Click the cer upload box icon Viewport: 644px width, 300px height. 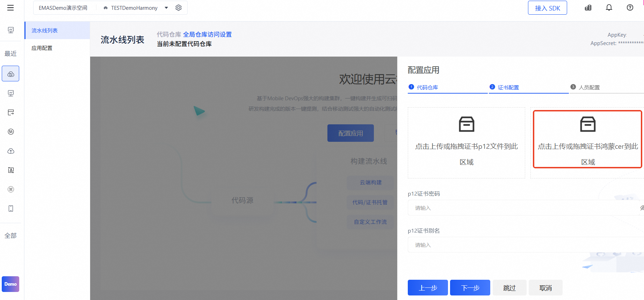588,124
